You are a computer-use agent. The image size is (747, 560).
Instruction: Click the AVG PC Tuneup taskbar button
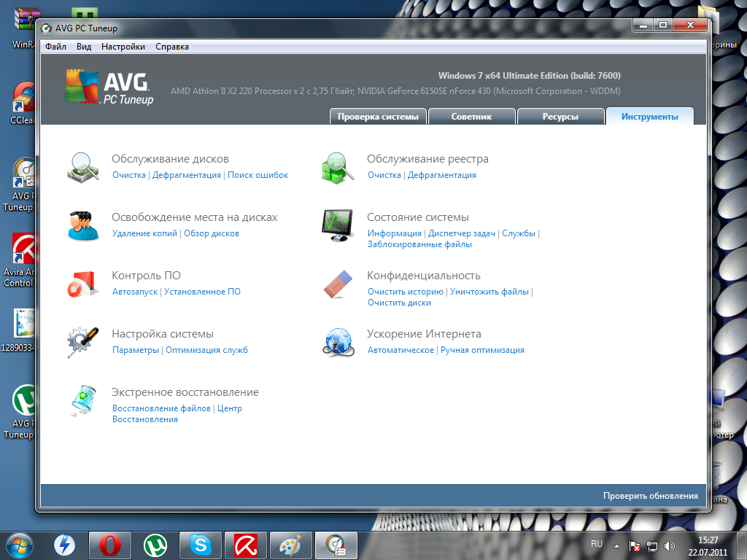point(336,545)
